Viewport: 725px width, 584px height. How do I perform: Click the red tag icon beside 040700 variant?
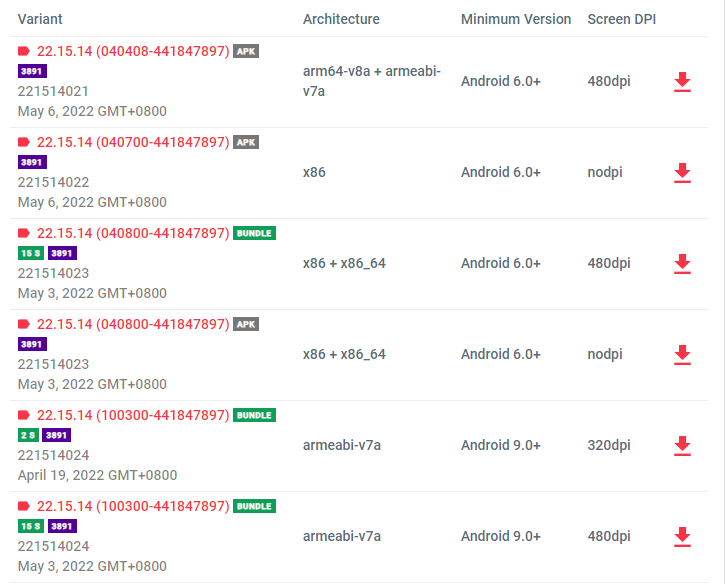coord(24,142)
